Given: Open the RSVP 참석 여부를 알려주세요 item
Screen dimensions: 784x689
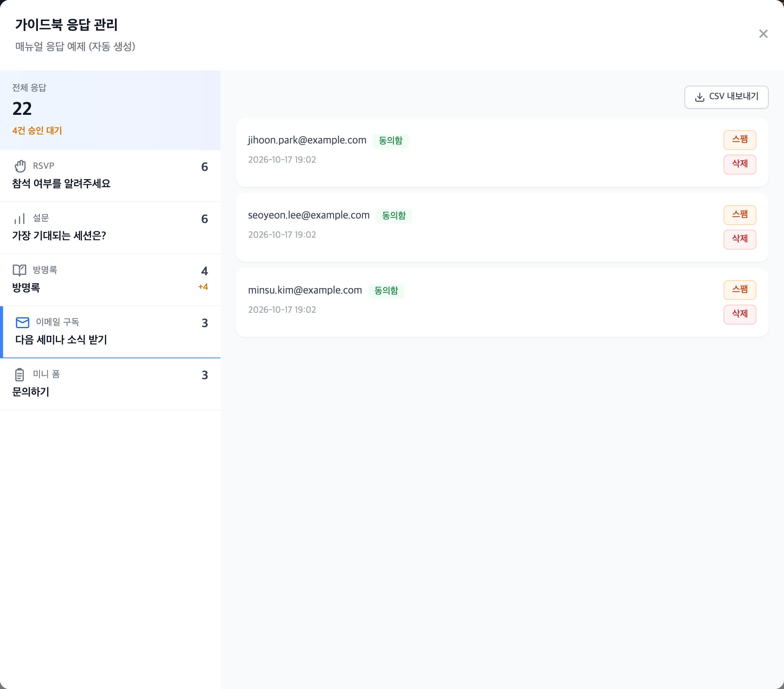Looking at the screenshot, I should tap(110, 176).
